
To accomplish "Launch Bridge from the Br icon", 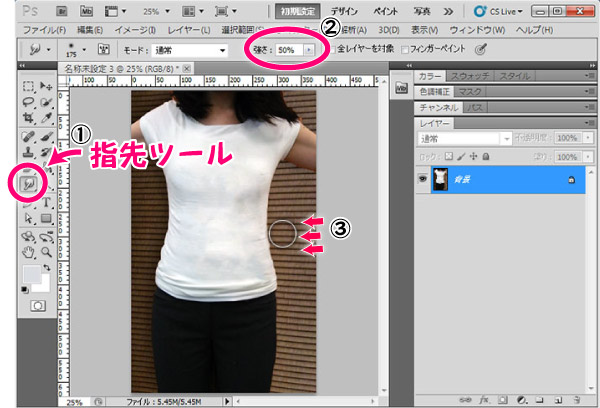I will click(62, 12).
